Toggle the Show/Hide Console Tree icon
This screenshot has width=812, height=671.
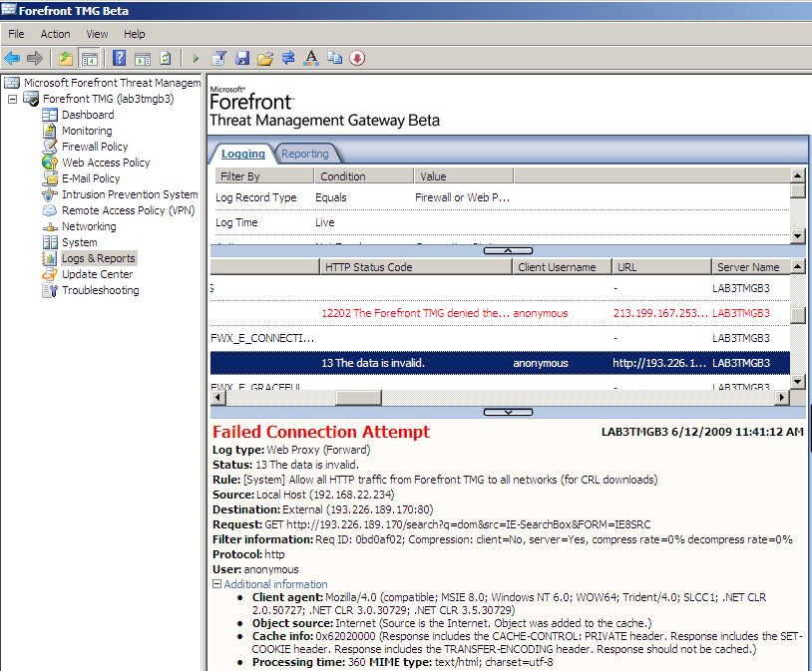pyautogui.click(x=89, y=58)
